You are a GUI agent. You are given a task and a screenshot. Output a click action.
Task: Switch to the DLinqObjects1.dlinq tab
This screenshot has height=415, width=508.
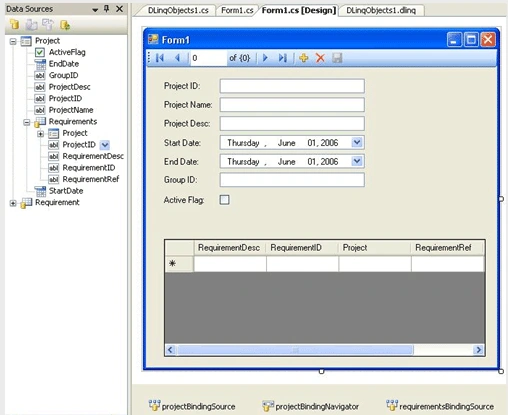[381, 10]
